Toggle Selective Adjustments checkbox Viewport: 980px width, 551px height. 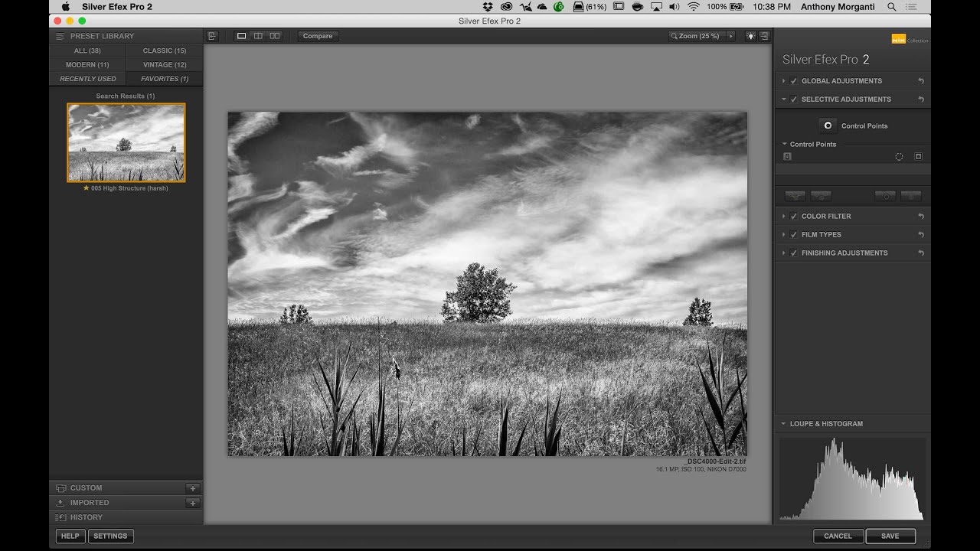point(794,99)
